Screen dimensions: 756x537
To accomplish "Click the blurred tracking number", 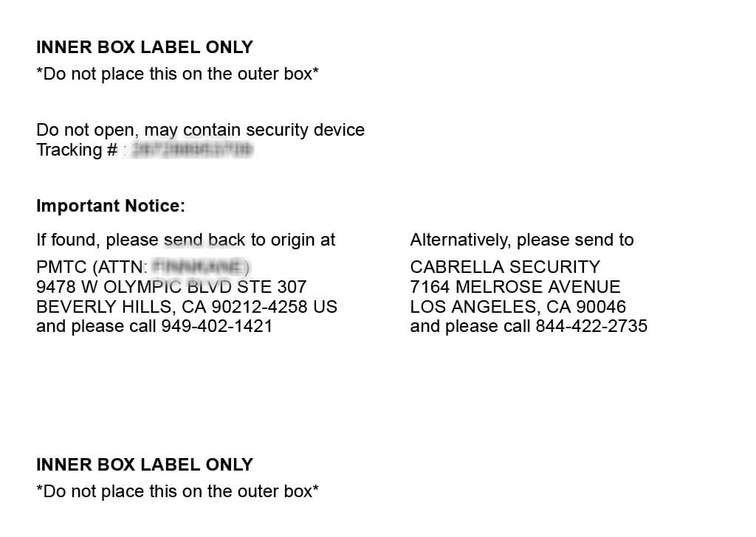I will (x=191, y=150).
